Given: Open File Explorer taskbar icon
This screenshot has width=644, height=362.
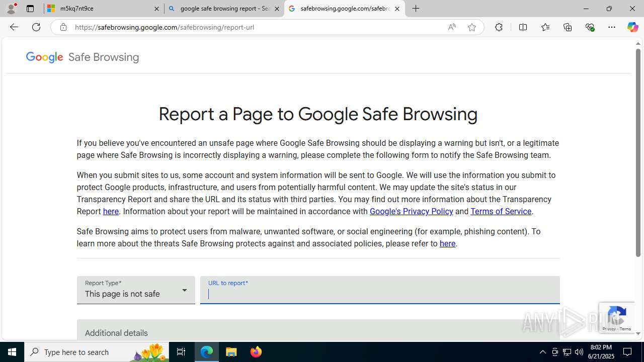Looking at the screenshot, I should tap(231, 352).
